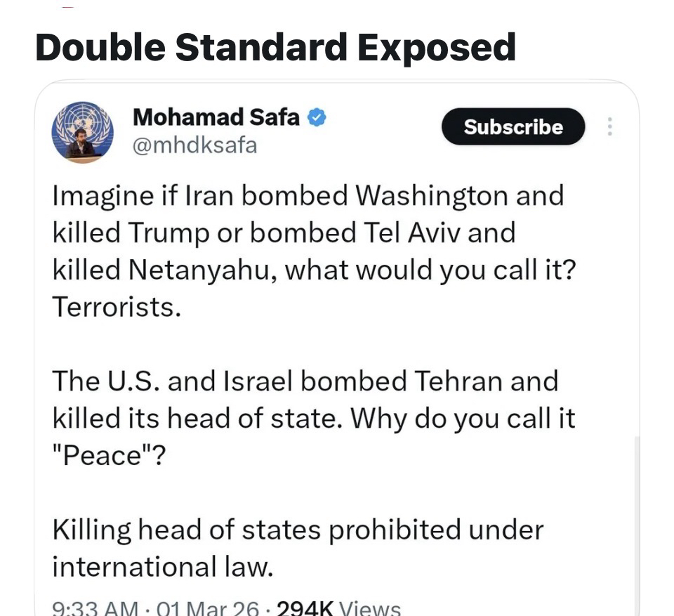The image size is (674, 616).
Task: View the 294K Views count
Action: (x=338, y=608)
